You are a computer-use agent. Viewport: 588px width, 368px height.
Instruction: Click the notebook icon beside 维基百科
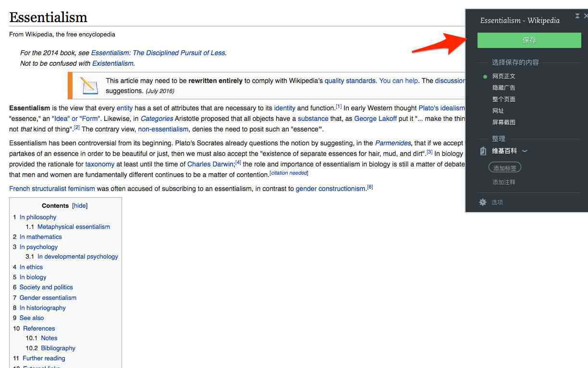483,151
